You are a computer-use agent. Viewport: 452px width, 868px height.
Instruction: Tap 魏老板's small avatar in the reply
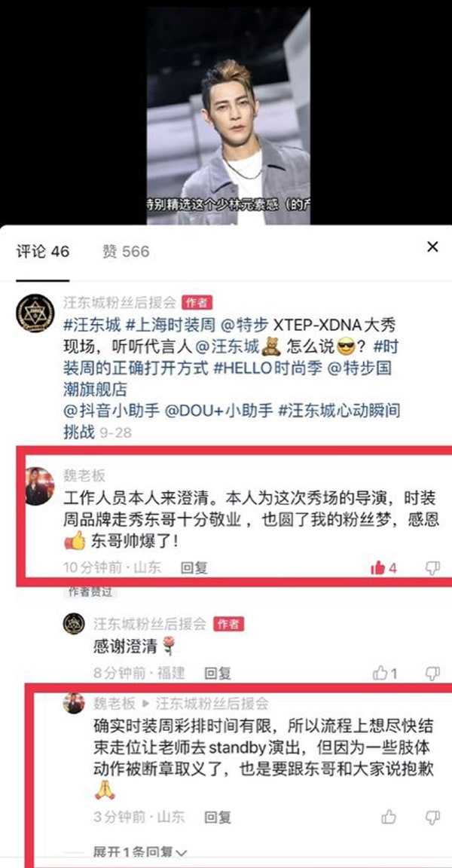(74, 704)
